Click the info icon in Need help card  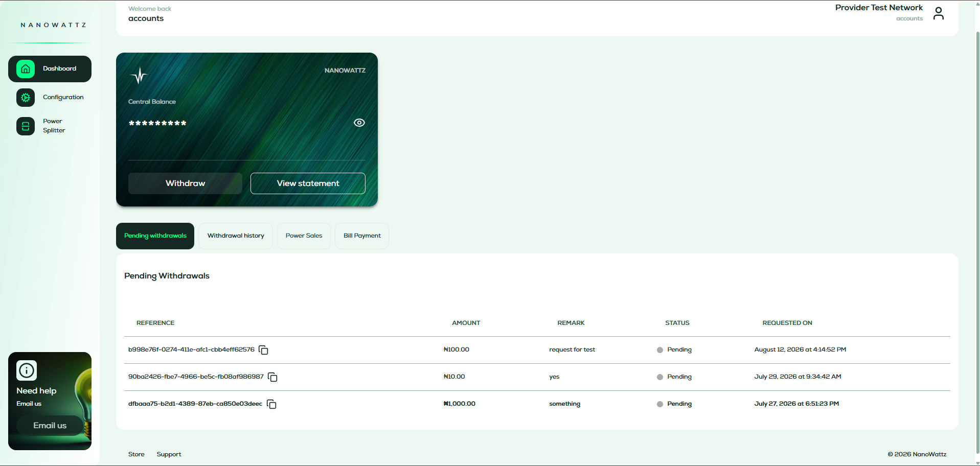[x=27, y=370]
